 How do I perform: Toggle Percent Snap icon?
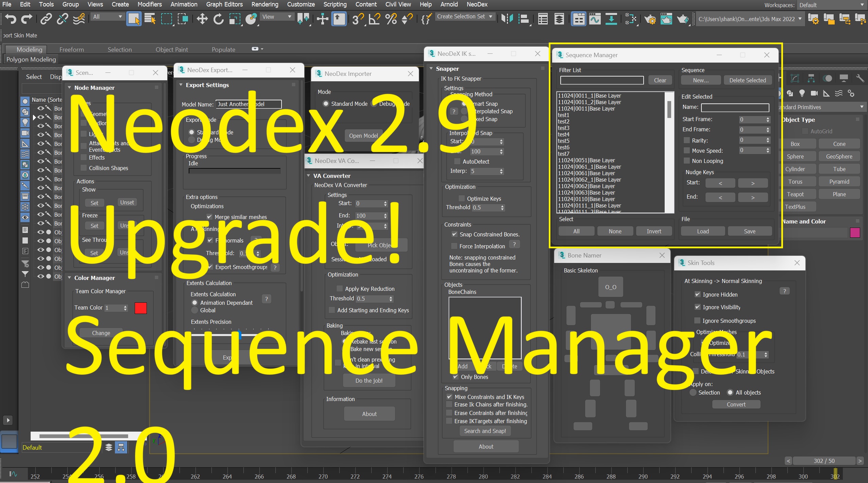pyautogui.click(x=391, y=19)
